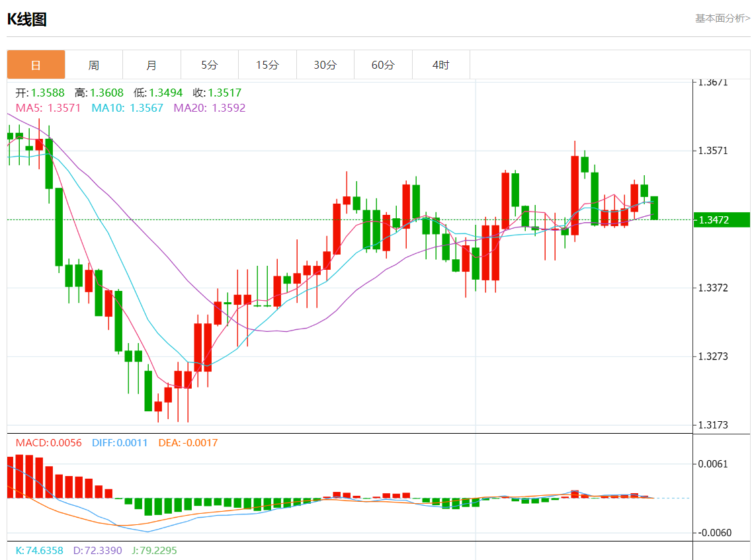Screen dimensions: 752x560
Task: Click the K: 74.6358 KDJ value
Action: (39, 550)
